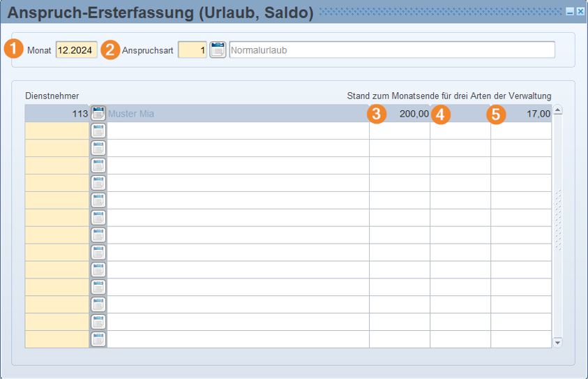The height and width of the screenshot is (379, 588).
Task: Click orange marker number 1 beside Monat
Action: point(14,50)
